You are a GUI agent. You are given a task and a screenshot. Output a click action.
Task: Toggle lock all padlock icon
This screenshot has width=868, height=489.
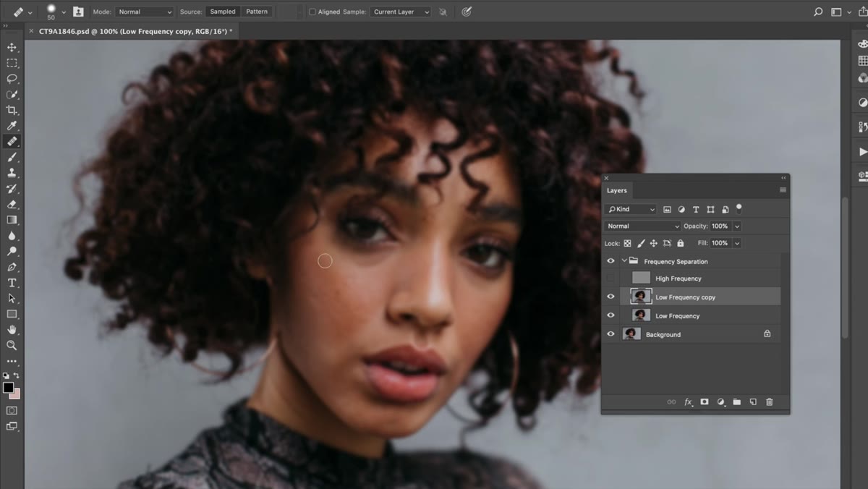click(x=681, y=244)
